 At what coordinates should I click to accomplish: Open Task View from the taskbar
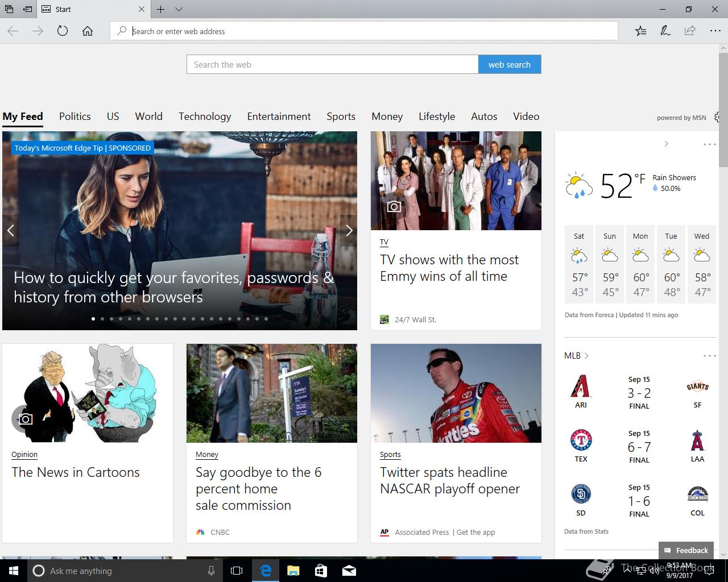pyautogui.click(x=237, y=571)
